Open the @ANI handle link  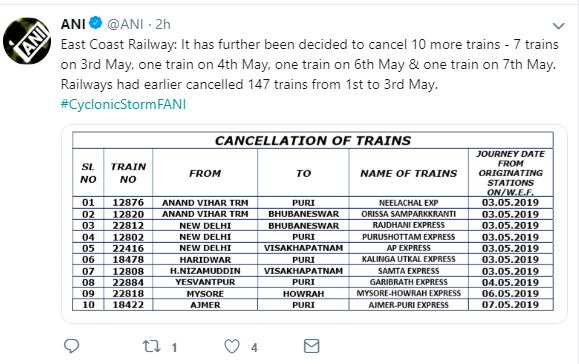(x=125, y=24)
